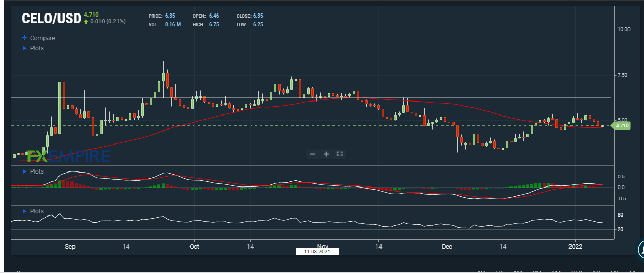
Task: Click the PRICE value 6.35
Action: (x=170, y=16)
